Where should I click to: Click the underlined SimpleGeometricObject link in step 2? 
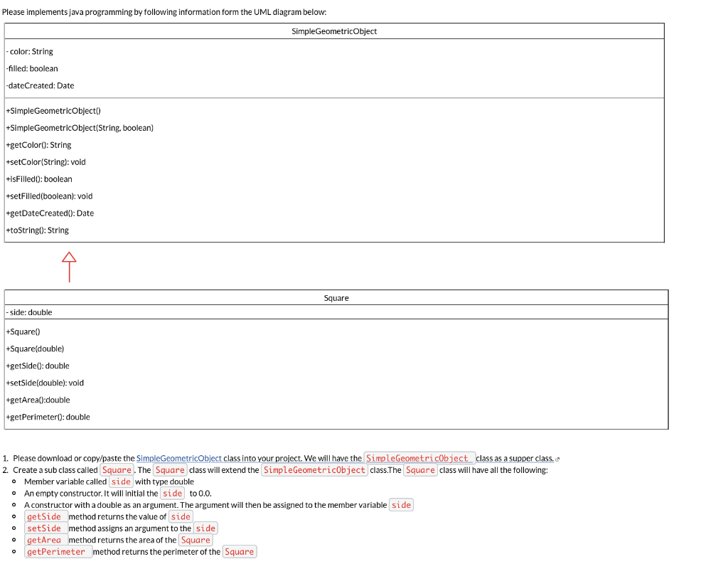[314, 469]
